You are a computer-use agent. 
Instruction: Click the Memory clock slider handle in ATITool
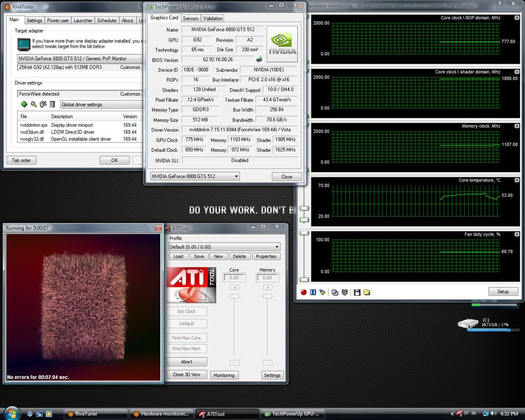click(267, 296)
